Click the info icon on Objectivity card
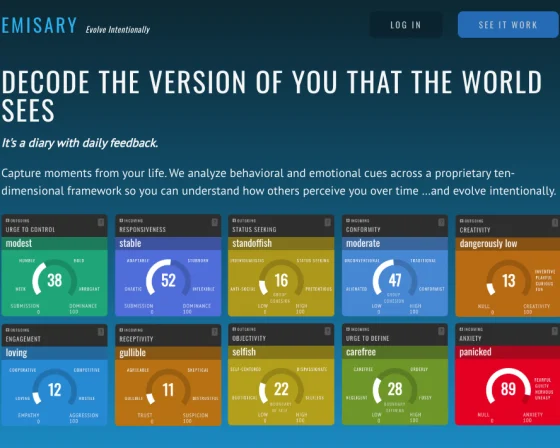This screenshot has height=448, width=560. click(x=328, y=331)
